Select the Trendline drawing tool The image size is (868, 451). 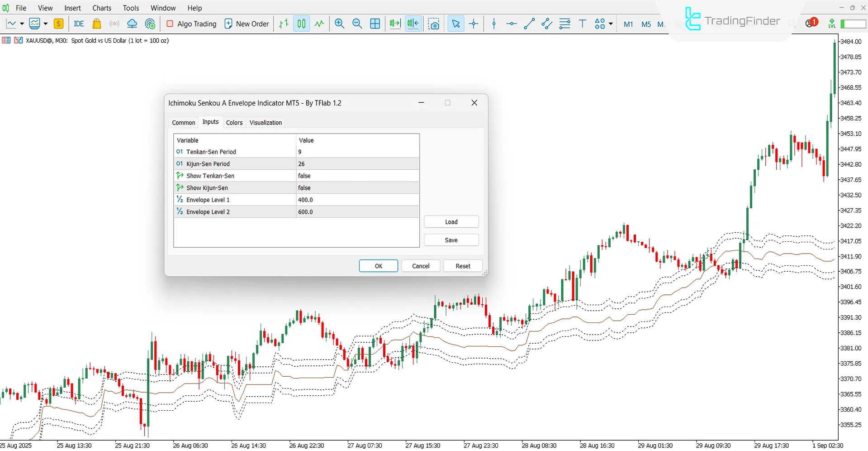click(x=529, y=24)
